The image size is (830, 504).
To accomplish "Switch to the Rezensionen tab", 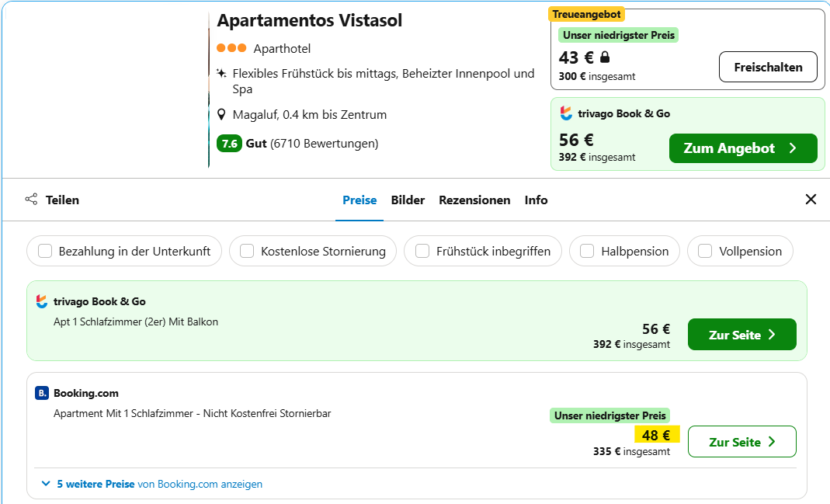I will (x=474, y=200).
